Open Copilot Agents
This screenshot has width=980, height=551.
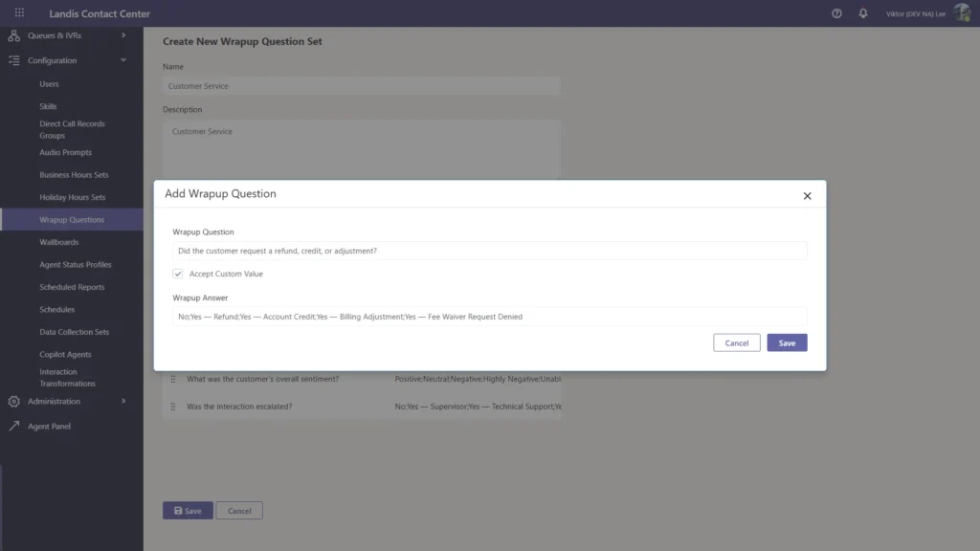(x=65, y=355)
